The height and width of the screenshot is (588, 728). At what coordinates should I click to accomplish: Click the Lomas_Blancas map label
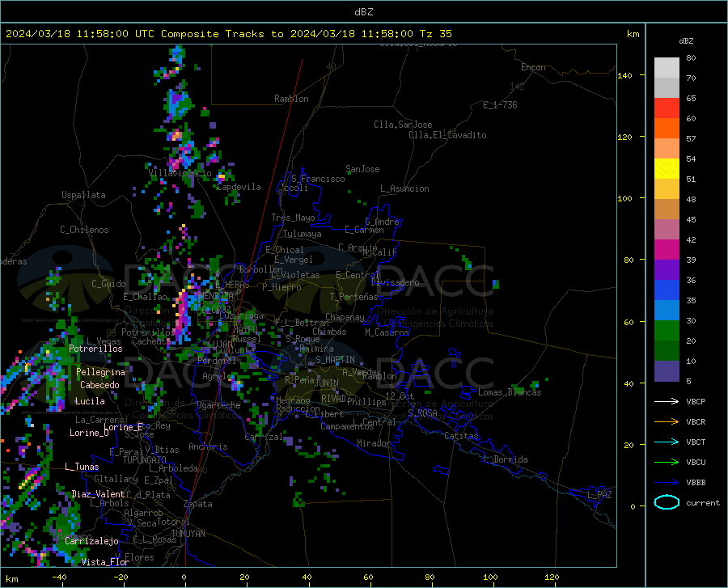point(510,392)
